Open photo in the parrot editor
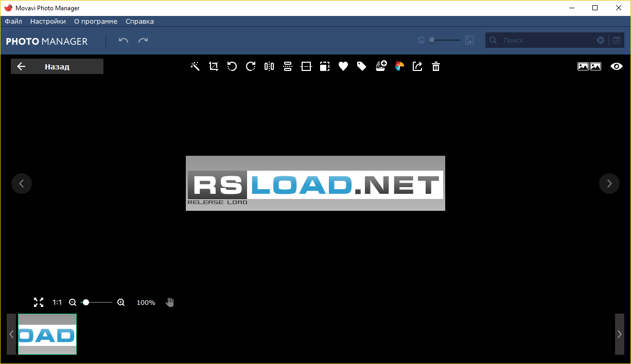The image size is (631, 364). click(399, 66)
